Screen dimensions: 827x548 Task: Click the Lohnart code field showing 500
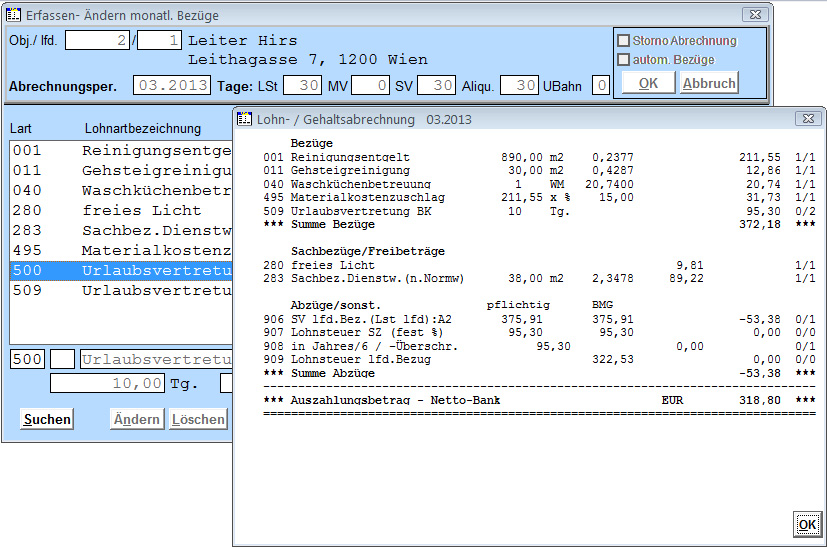(x=27, y=359)
